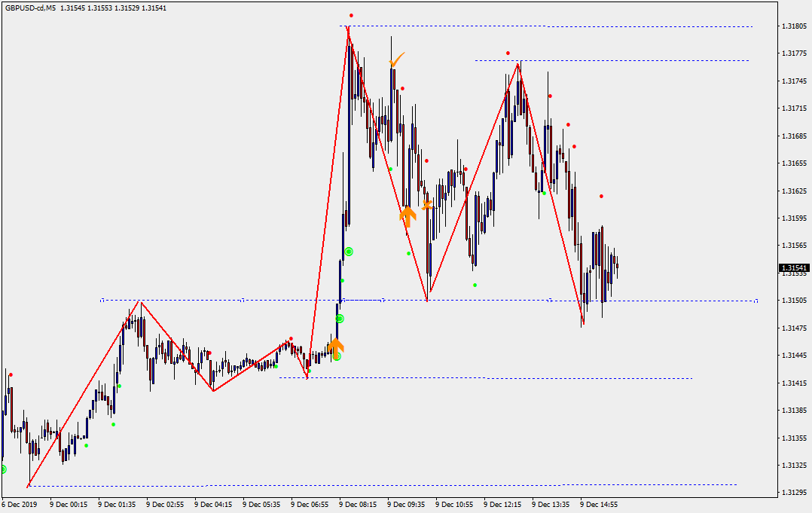Screen dimensions: 812x513
Task: Click the 1.31295 price axis label
Action: click(x=794, y=493)
